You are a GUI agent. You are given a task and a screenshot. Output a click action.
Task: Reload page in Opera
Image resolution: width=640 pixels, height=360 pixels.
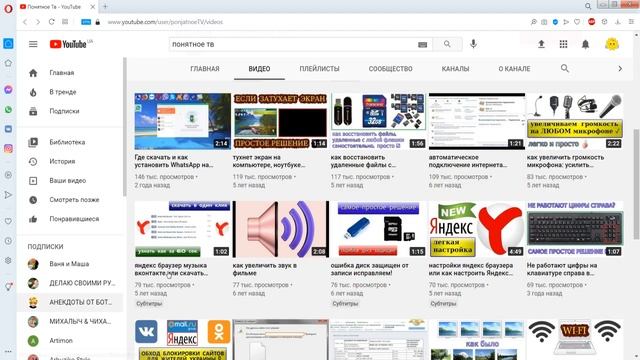coord(51,22)
